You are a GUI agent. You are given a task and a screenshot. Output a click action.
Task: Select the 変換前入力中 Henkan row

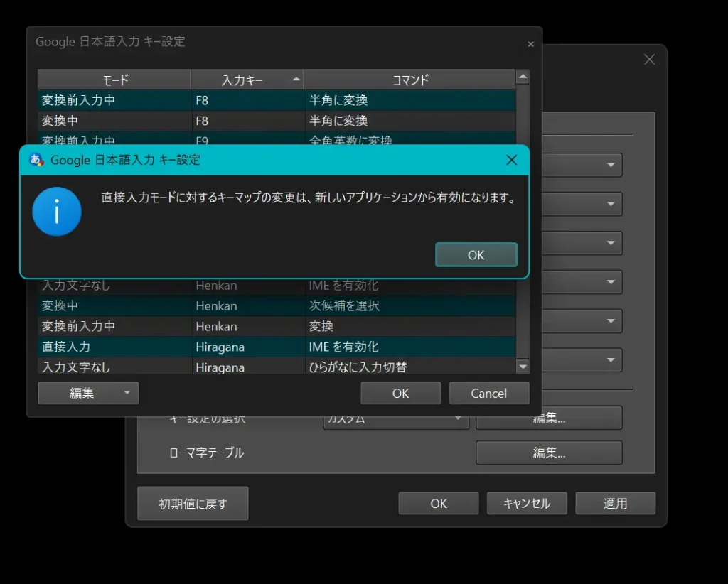tap(277, 326)
